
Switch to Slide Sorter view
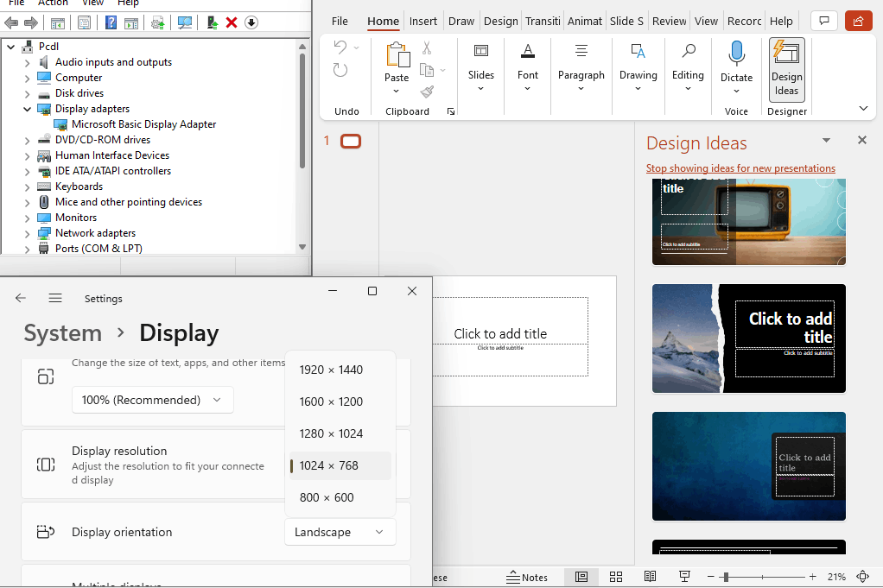616,577
